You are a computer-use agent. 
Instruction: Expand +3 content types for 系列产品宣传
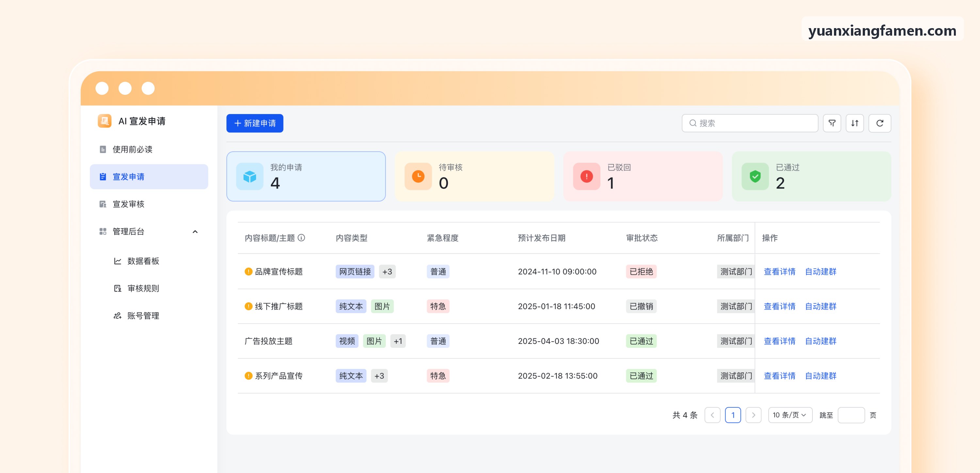pyautogui.click(x=379, y=376)
